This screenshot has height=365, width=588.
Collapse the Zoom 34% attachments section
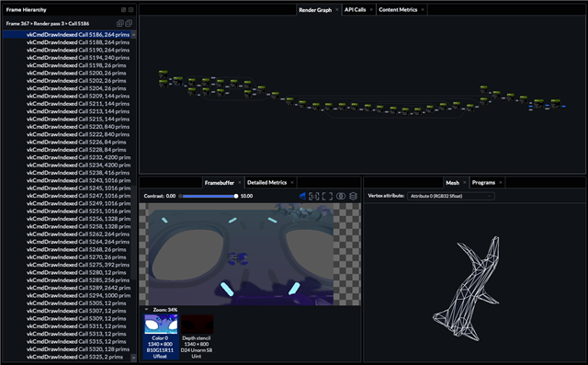(x=146, y=310)
